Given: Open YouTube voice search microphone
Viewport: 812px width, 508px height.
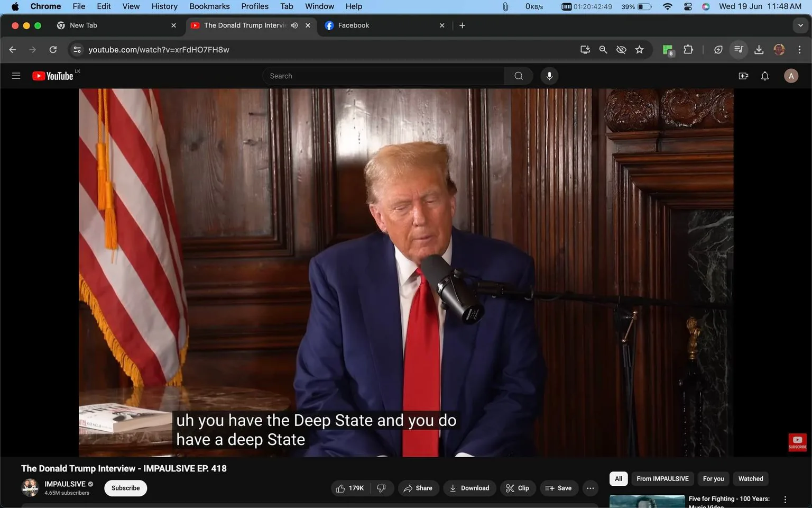Looking at the screenshot, I should coord(549,76).
